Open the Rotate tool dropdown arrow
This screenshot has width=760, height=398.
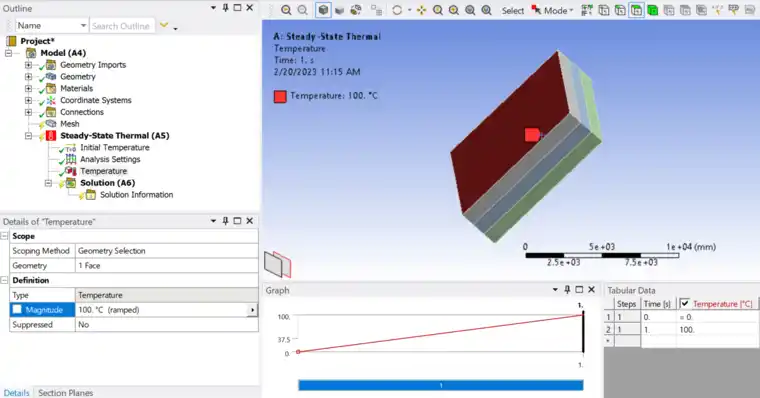click(410, 10)
